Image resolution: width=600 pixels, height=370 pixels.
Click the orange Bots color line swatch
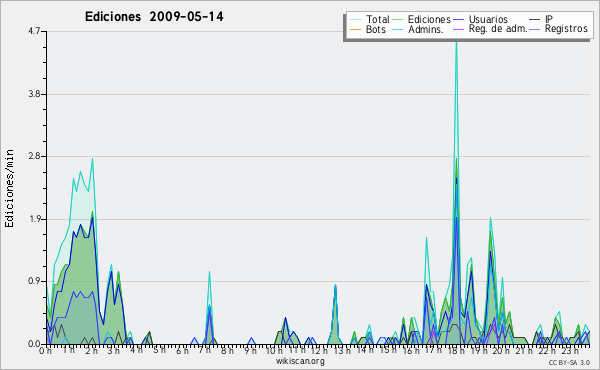coord(355,29)
